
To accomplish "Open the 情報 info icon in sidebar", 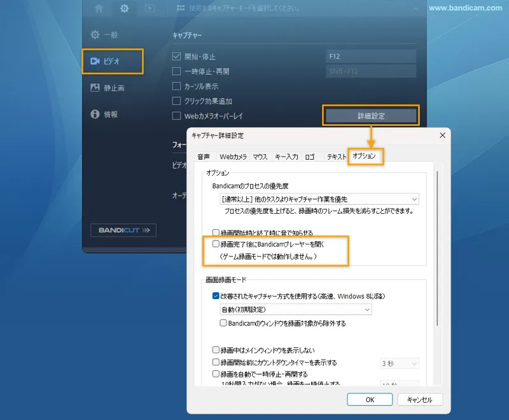I will coord(95,115).
